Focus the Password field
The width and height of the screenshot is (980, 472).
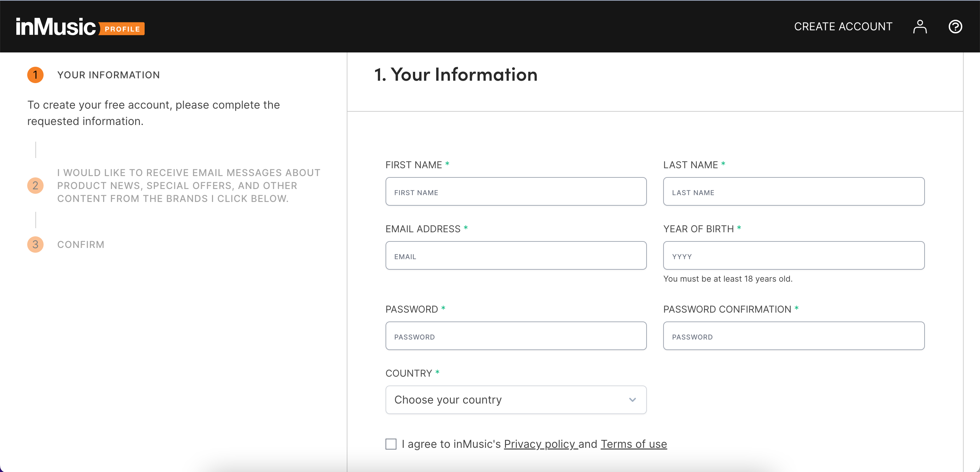(516, 336)
